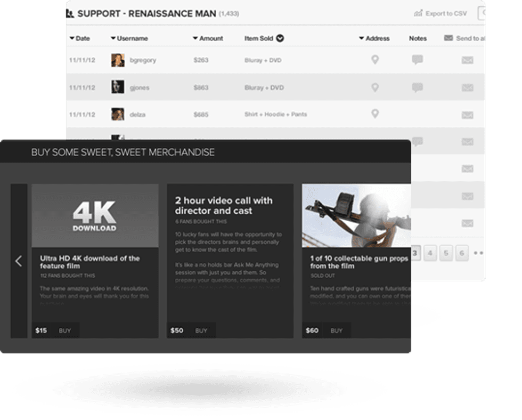Go to page 5 of supporters
522x420 pixels.
[x=446, y=253]
